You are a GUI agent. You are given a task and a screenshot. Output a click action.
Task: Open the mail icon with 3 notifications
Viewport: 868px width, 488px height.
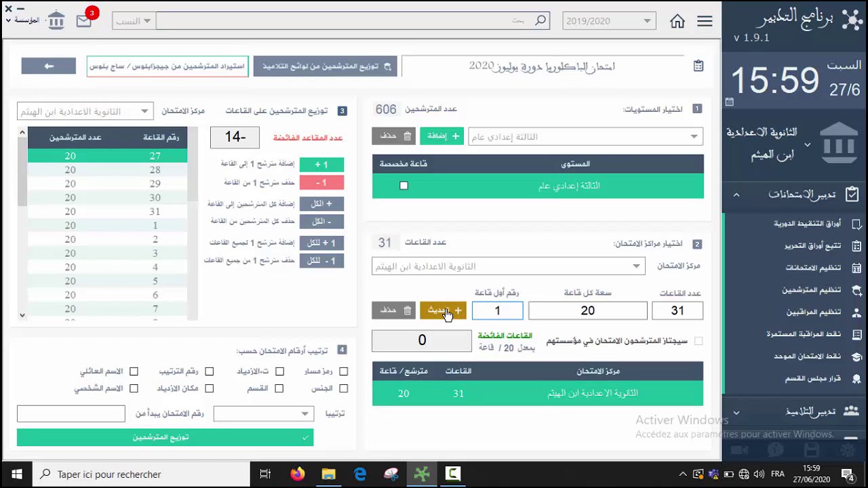83,20
